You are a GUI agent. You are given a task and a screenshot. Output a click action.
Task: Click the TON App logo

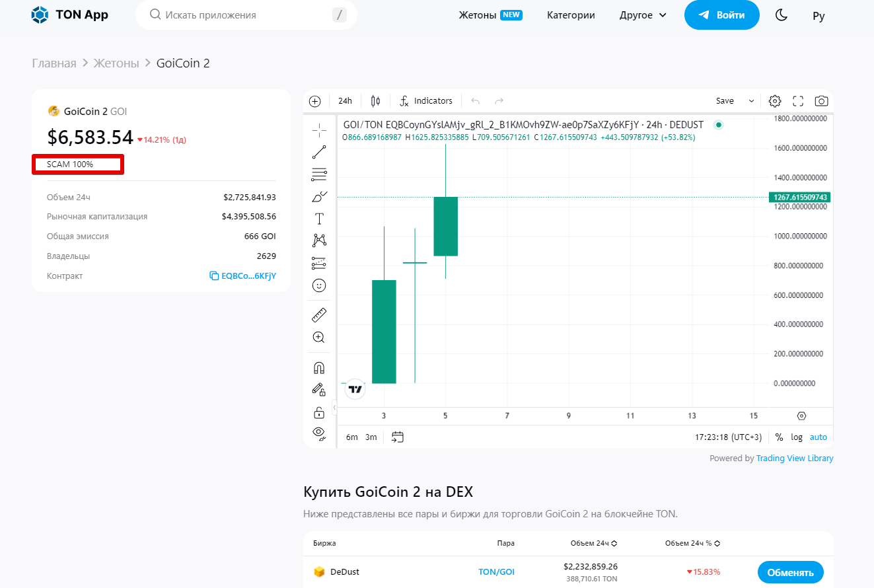point(69,15)
